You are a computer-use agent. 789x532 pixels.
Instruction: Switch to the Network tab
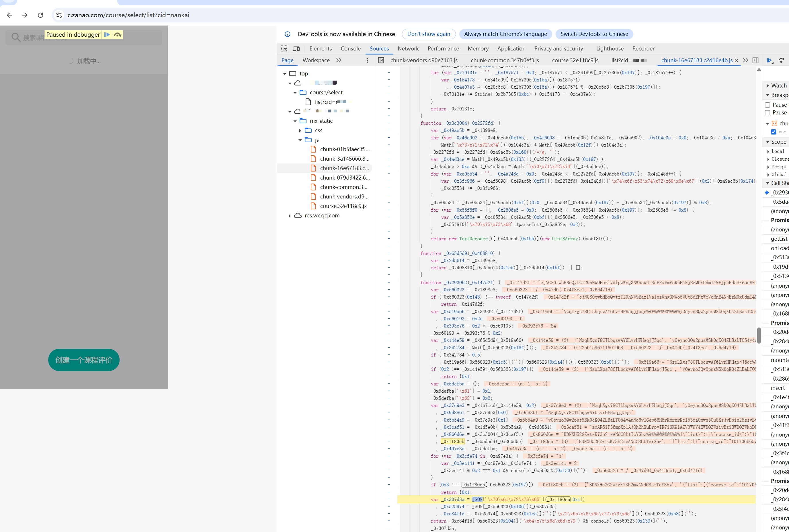click(x=408, y=48)
